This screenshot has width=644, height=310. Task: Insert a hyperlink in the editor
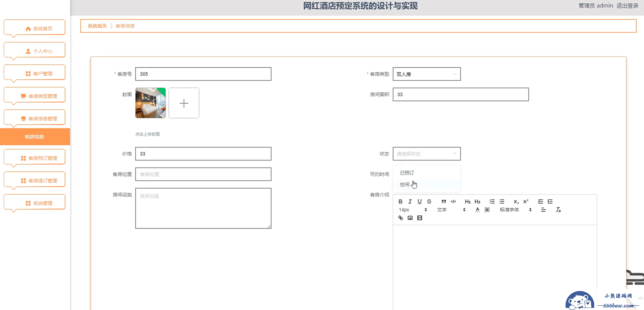tap(400, 218)
